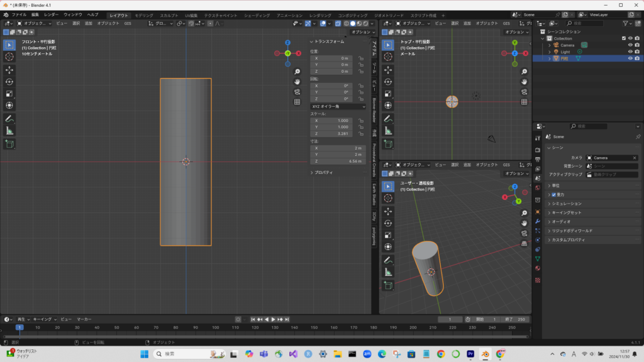Select the Annotate pencil tool in front viewport
This screenshot has width=644, height=362.
tap(9, 118)
